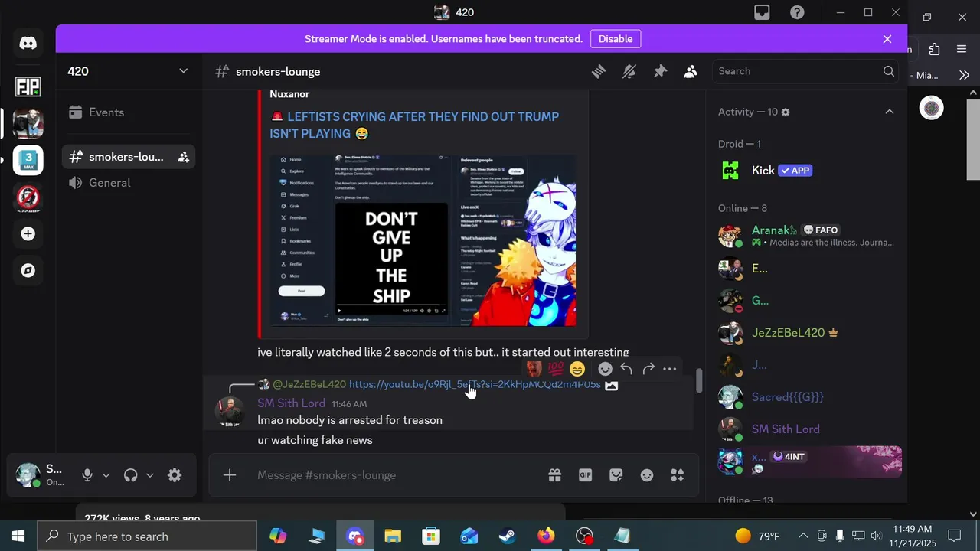Open Discord help question mark icon
Image resolution: width=980 pixels, height=551 pixels.
[797, 12]
